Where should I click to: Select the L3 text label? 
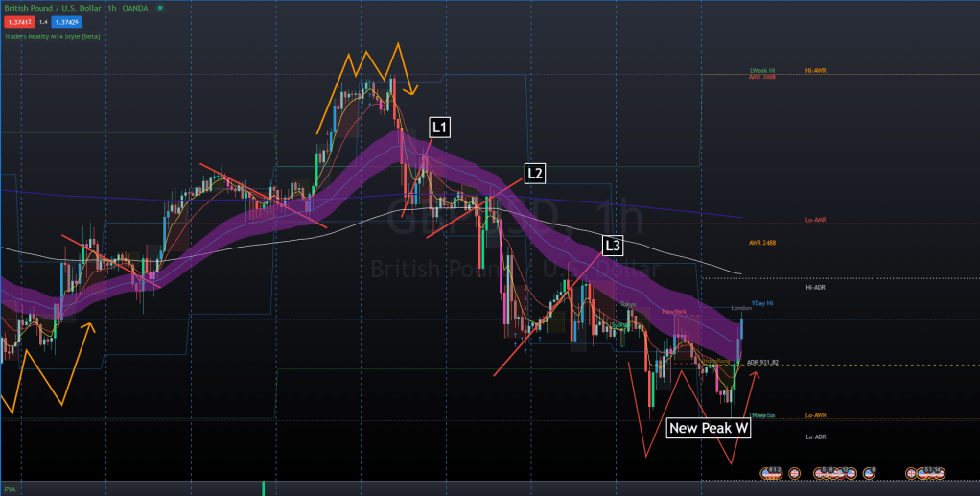pos(612,247)
